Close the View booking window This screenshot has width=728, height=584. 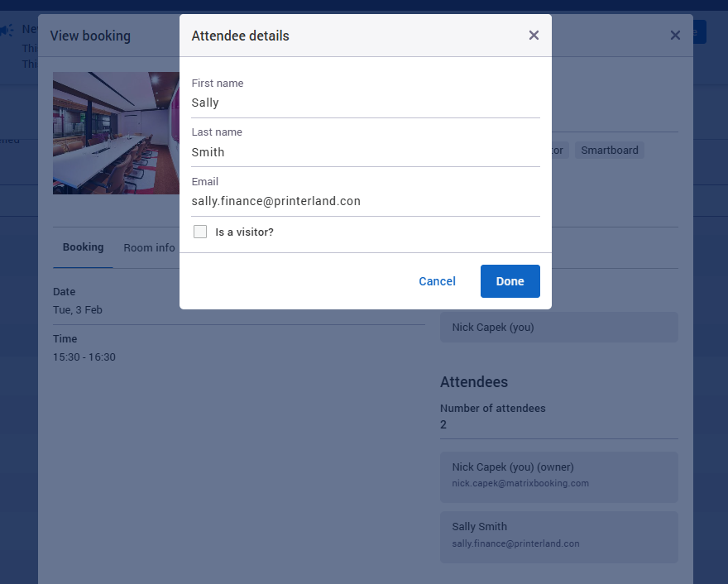point(675,35)
